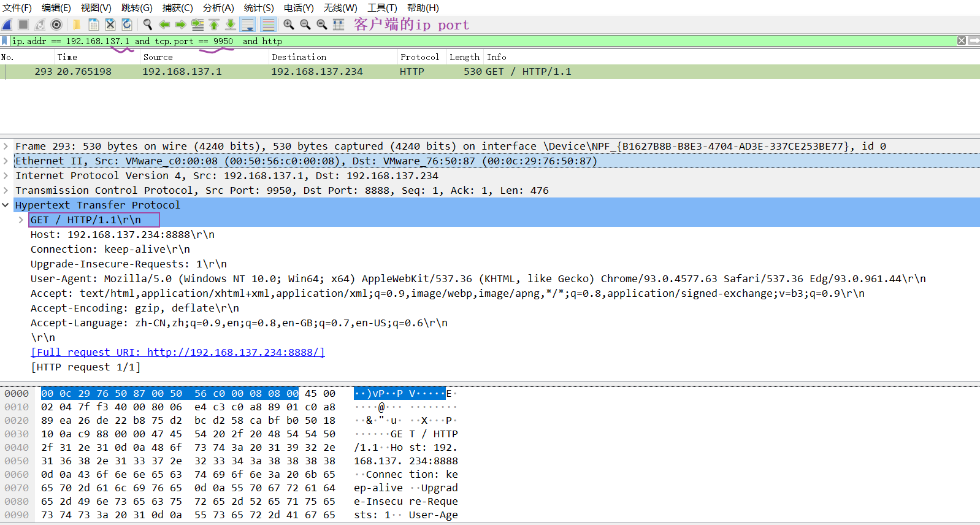The height and width of the screenshot is (525, 980).
Task: Select the Accept: text/html header line
Action: pos(448,293)
